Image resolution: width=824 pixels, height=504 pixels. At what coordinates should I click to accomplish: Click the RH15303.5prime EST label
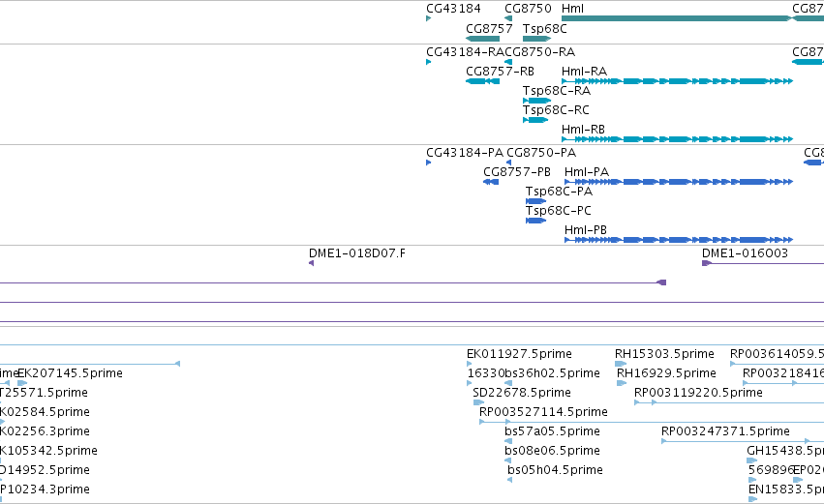pos(664,354)
